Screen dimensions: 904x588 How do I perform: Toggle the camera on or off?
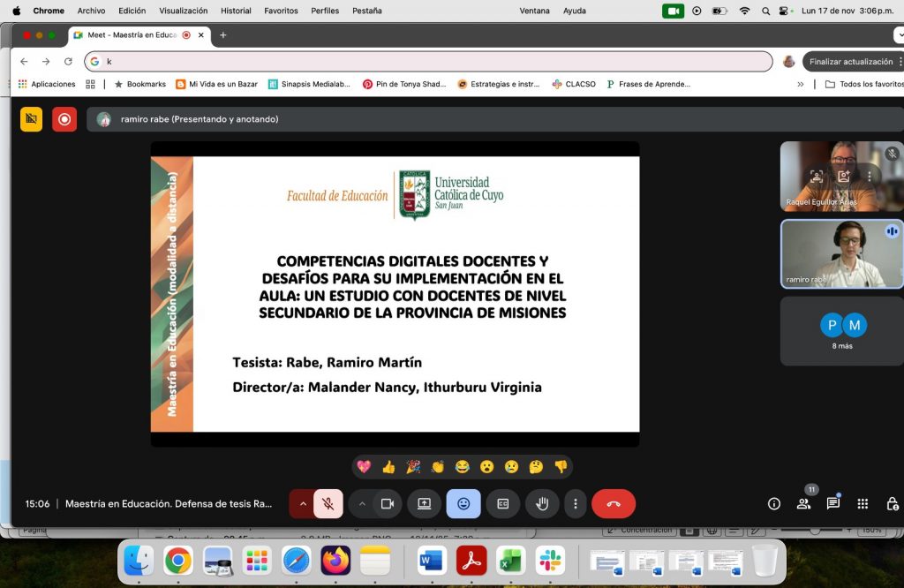tap(387, 503)
